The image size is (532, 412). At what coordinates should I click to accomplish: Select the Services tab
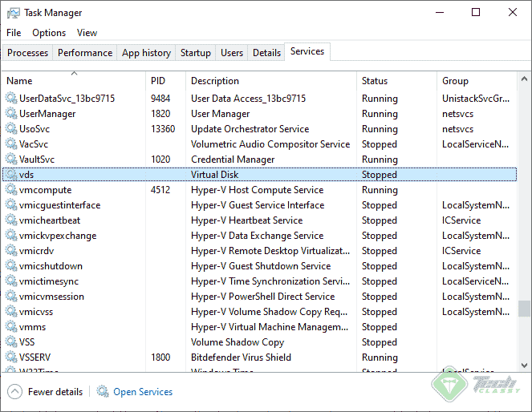click(x=307, y=51)
